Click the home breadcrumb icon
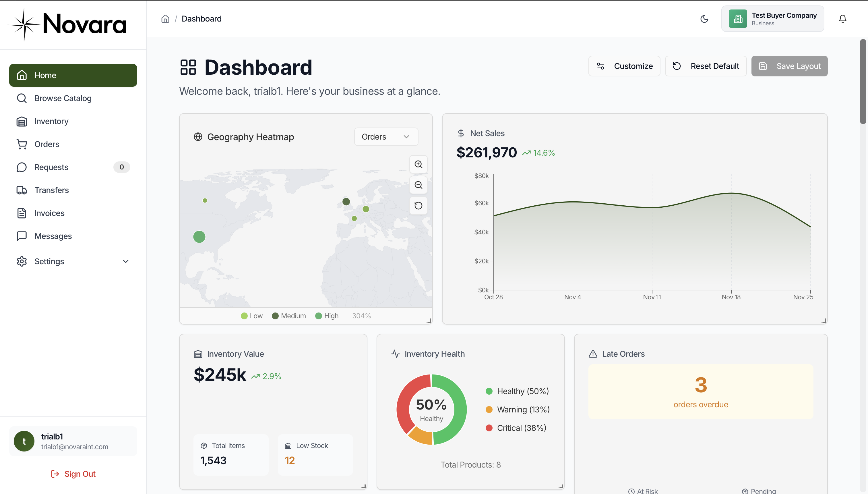 click(x=165, y=19)
